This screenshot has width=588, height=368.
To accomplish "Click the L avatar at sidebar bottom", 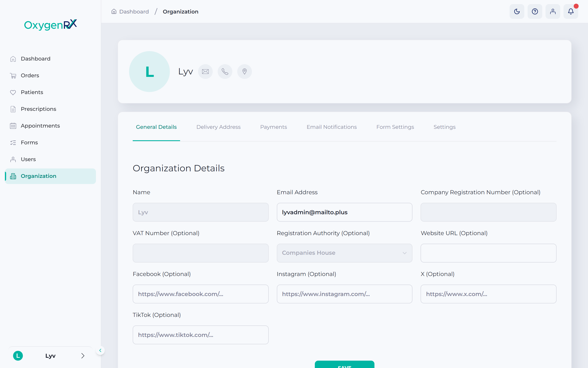I will pos(18,356).
